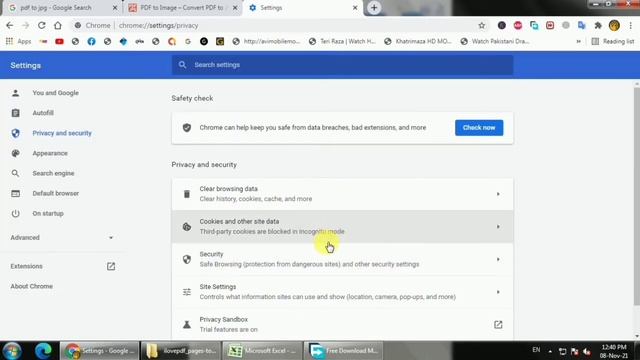Image resolution: width=640 pixels, height=360 pixels.
Task: Focus the 'Search settings' input field
Action: point(342,65)
